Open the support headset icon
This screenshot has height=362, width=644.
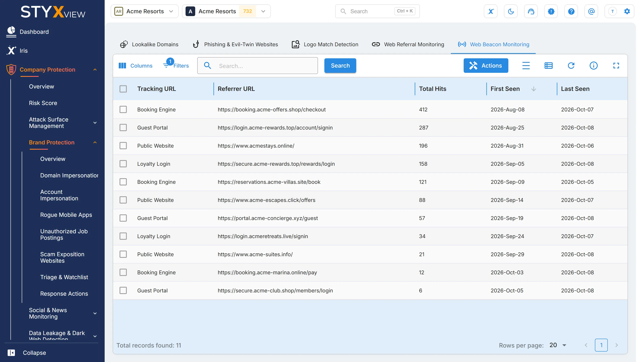click(531, 11)
